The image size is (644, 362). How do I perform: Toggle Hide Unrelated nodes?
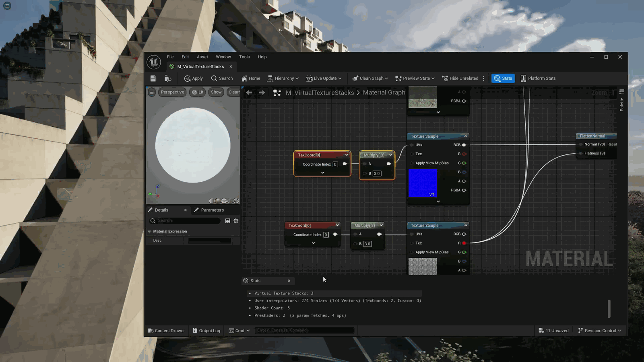(x=460, y=78)
